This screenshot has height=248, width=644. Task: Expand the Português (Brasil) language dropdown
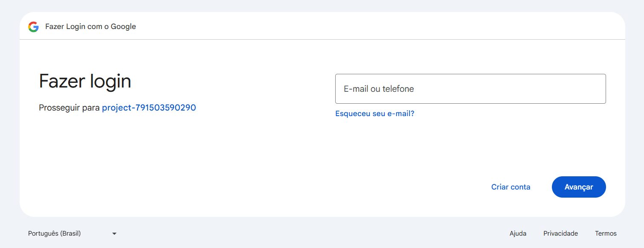[73, 233]
